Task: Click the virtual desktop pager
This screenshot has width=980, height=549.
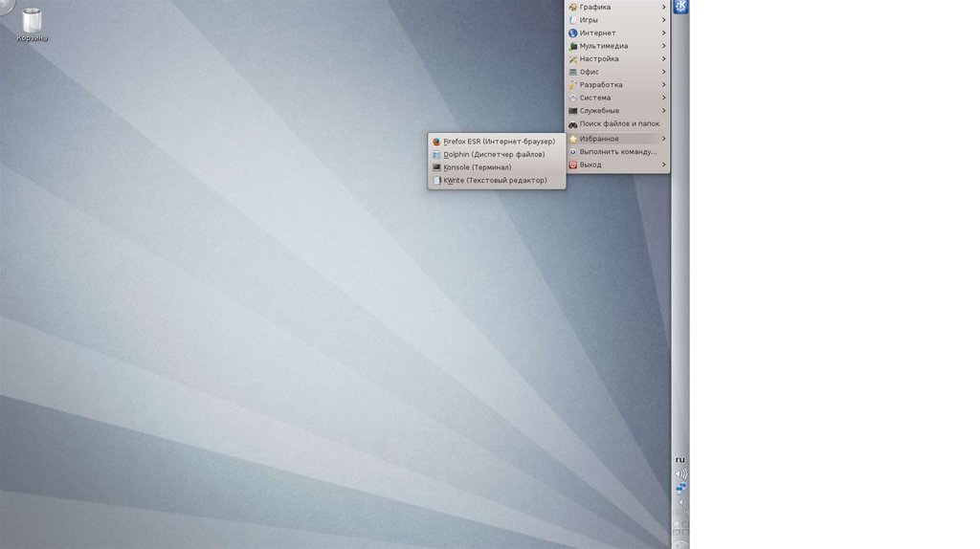Action: click(x=680, y=527)
